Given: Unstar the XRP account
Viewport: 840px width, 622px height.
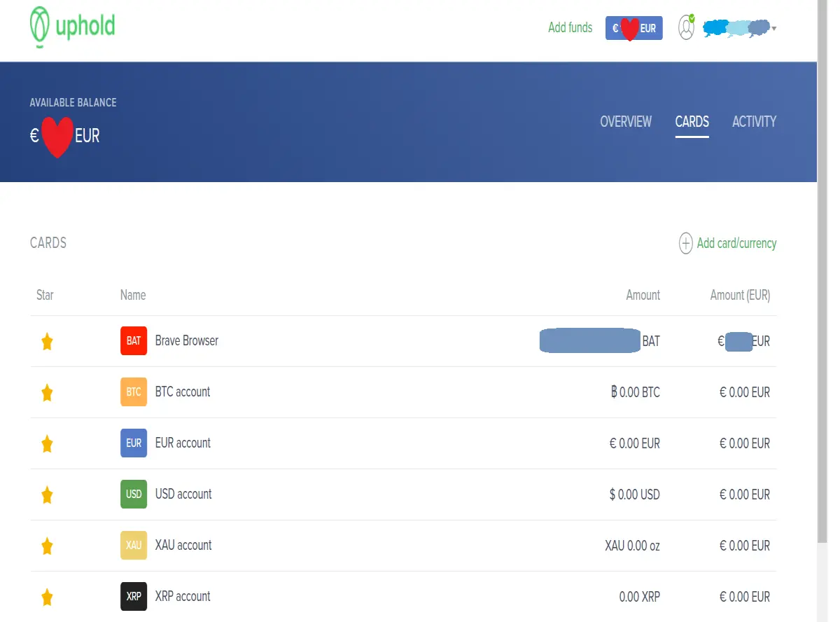Looking at the screenshot, I should [47, 597].
